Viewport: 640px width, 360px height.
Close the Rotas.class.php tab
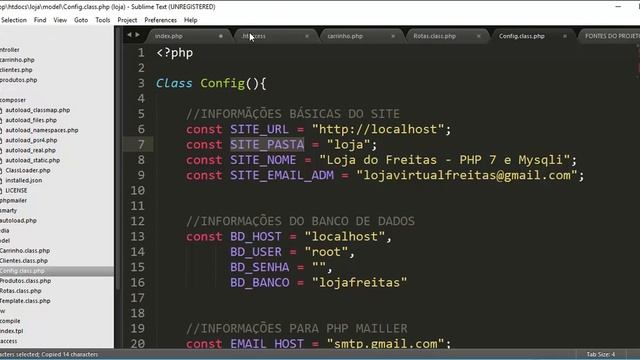479,36
